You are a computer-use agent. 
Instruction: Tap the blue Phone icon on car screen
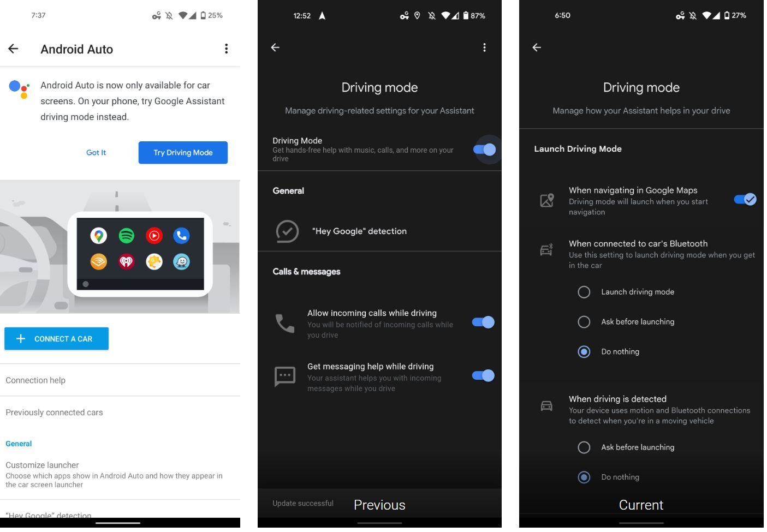click(182, 236)
